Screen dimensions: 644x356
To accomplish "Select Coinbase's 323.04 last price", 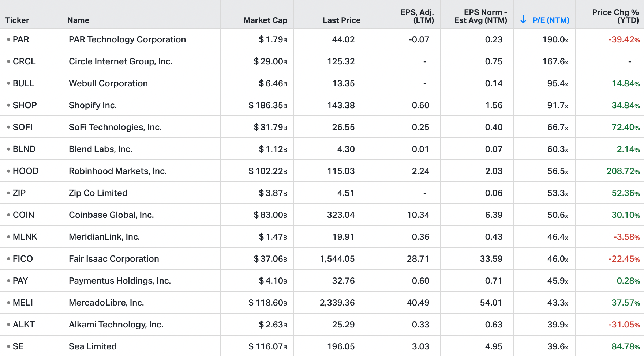I will [341, 215].
